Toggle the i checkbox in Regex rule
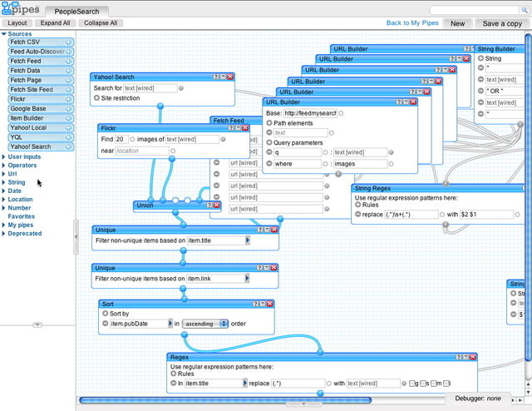Viewport: 532px width, 411px height. pos(446,384)
